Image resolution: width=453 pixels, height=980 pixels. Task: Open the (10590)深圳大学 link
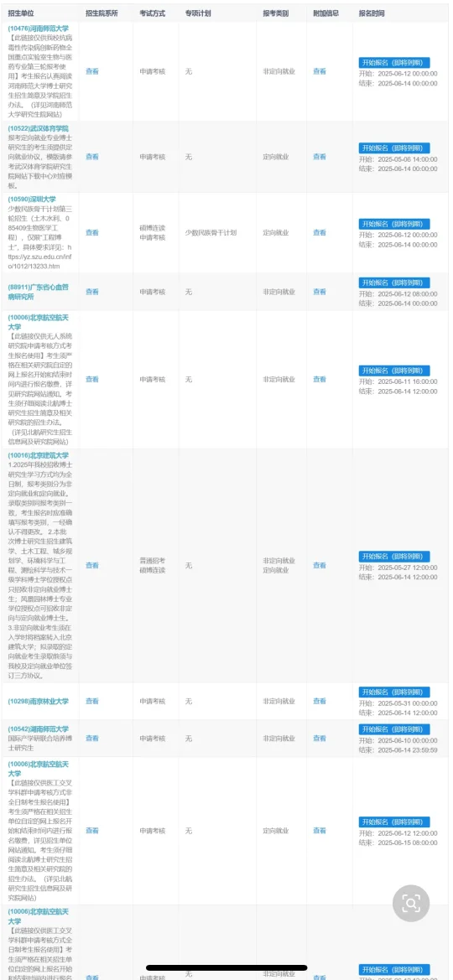click(x=32, y=200)
